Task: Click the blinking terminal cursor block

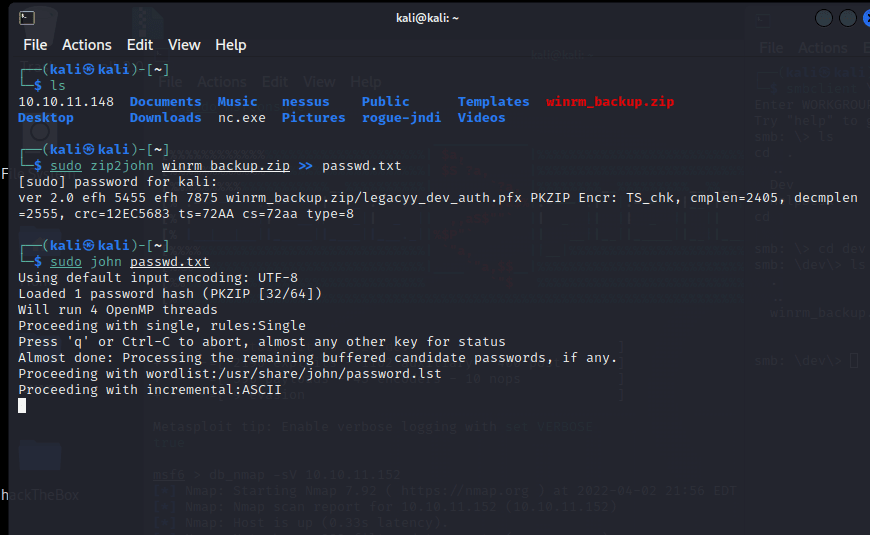Action: coord(22,406)
